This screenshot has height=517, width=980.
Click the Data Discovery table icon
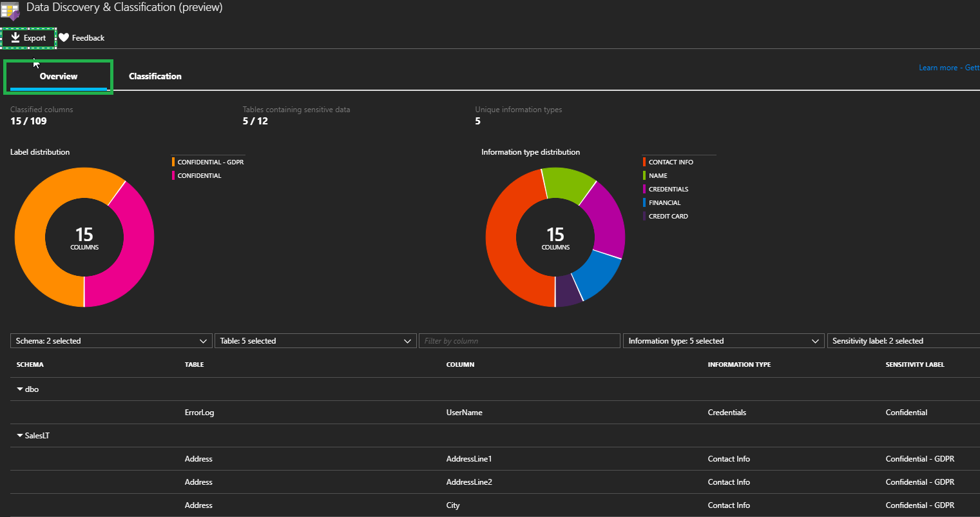[x=10, y=10]
